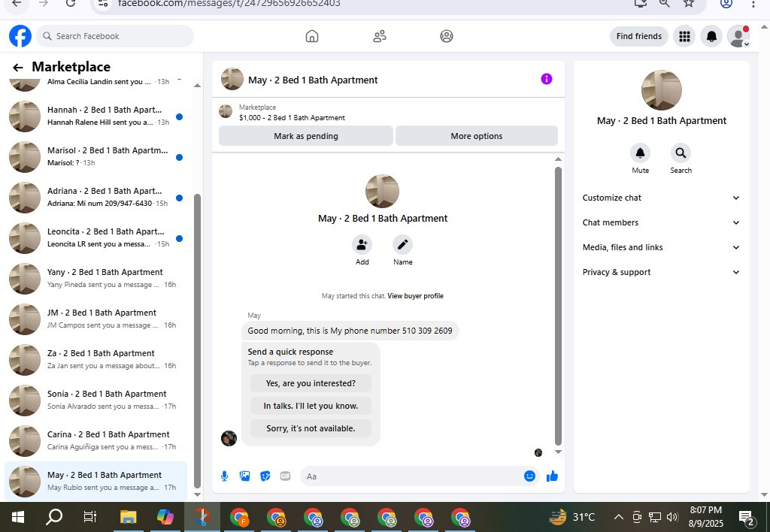Open the account profile avatar menu
The image size is (770, 532).
738,36
